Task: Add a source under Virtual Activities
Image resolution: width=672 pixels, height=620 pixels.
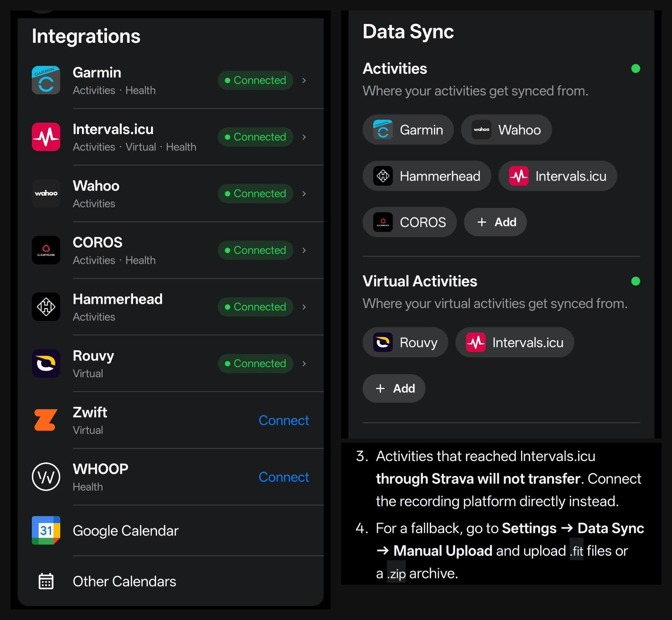Action: [394, 389]
